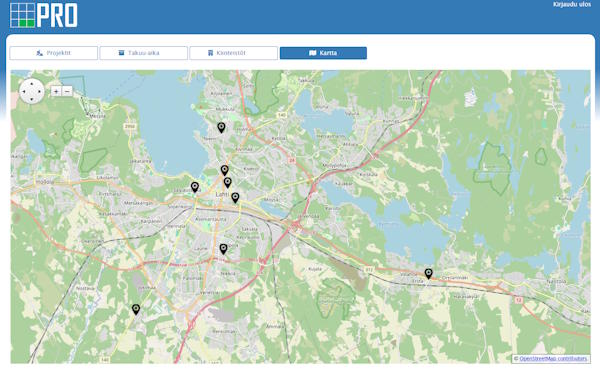Image resolution: width=600 pixels, height=378 pixels.
Task: Select the lone marker northwest of Kivimaa
Action: coord(221,127)
